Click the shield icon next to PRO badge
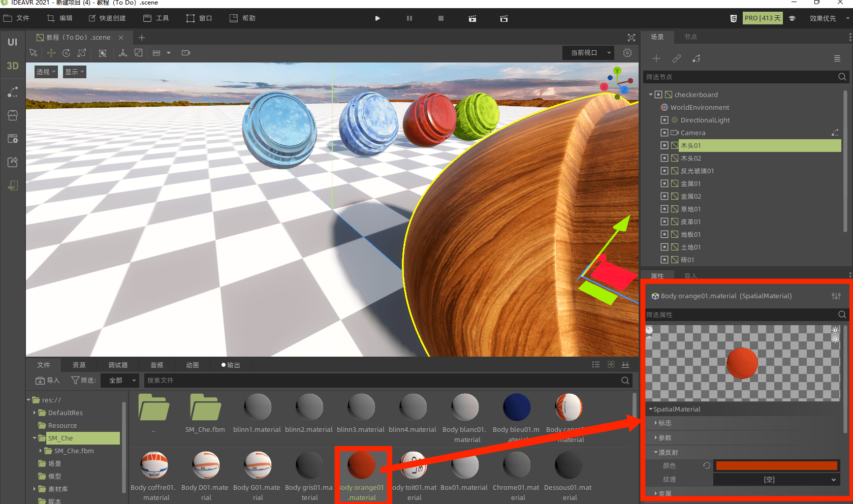Viewport: 853px width, 504px height. pyautogui.click(x=733, y=18)
